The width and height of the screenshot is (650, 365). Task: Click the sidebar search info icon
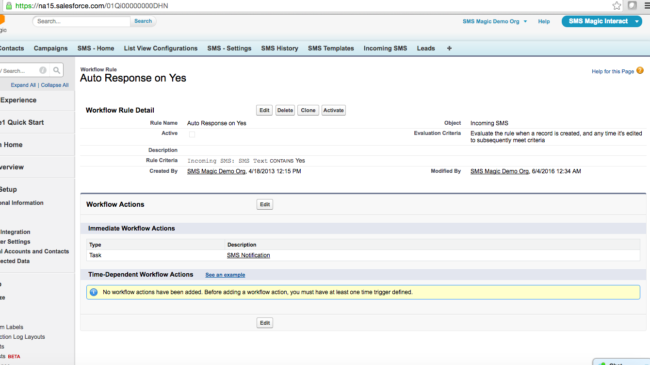tap(43, 71)
